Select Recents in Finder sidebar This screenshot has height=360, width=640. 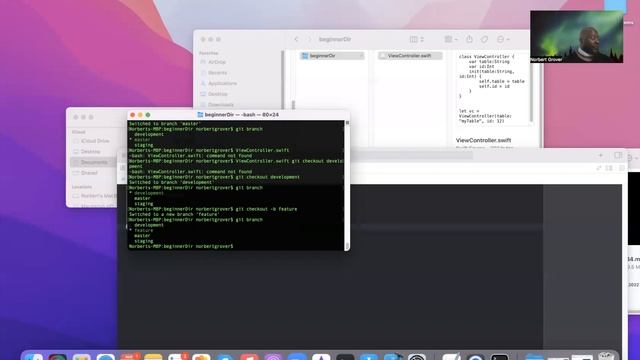214,73
